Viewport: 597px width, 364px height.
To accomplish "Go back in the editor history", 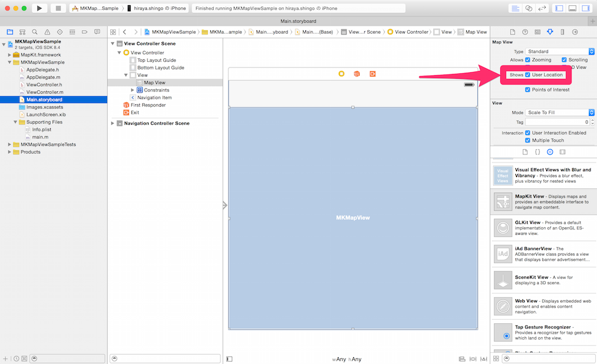I will pos(125,32).
